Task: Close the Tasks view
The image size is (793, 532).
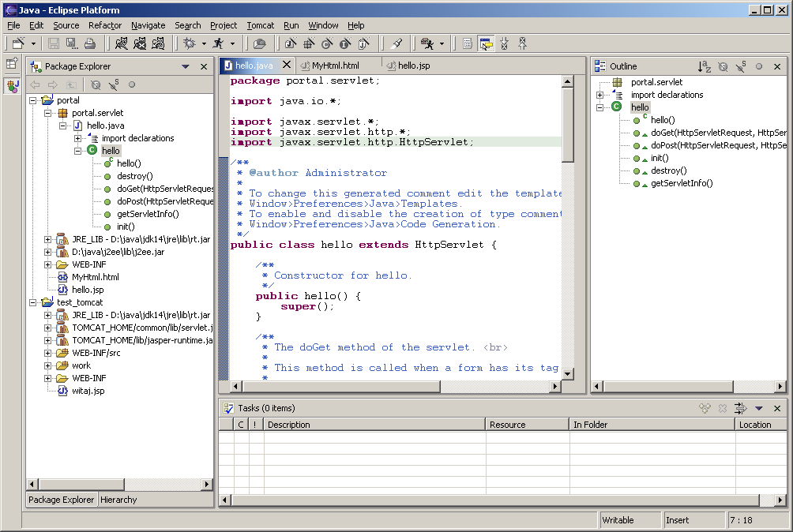Action: tap(777, 408)
